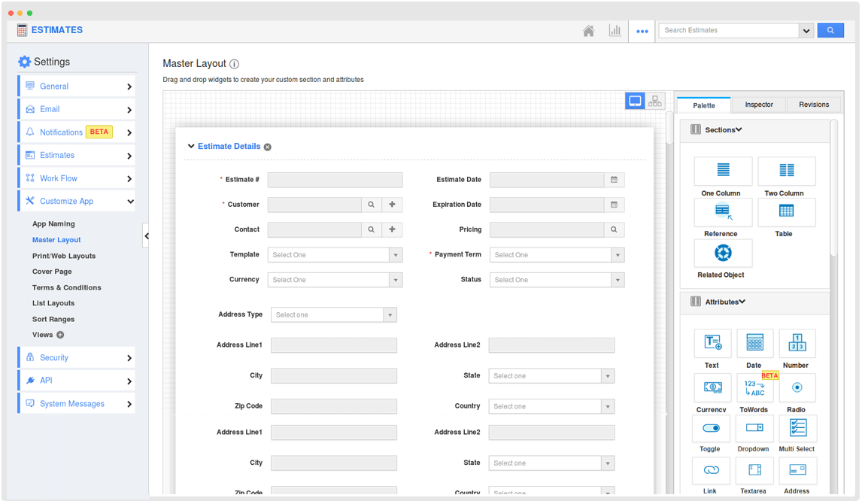This screenshot has width=865, height=504.
Task: Add new contact with plus icon
Action: (x=392, y=229)
